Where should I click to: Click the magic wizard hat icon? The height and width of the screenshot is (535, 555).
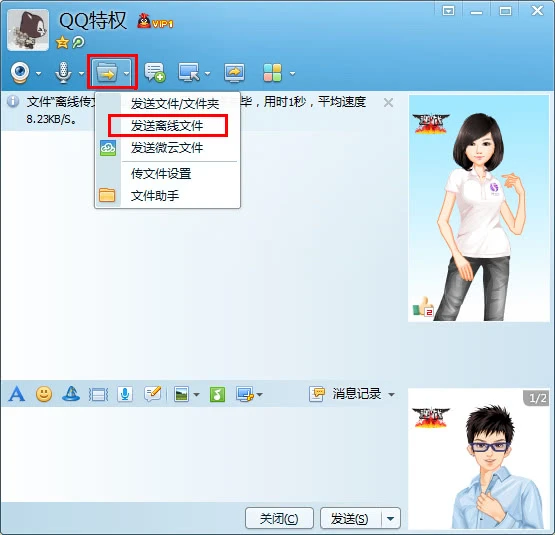click(71, 394)
